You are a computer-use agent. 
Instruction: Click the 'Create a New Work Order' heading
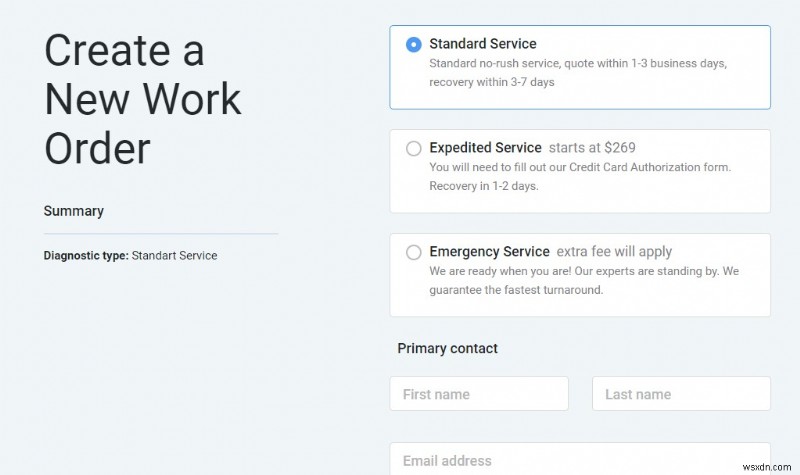pyautogui.click(x=142, y=99)
